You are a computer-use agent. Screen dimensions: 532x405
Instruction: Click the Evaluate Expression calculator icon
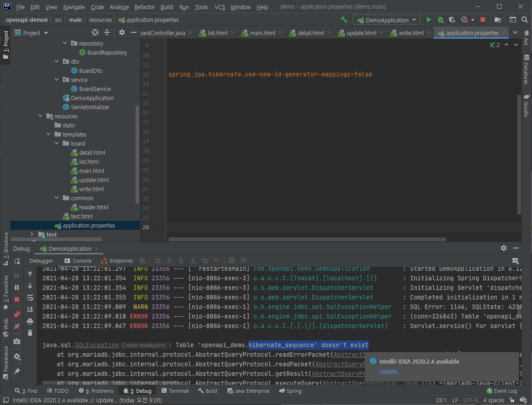click(x=232, y=260)
